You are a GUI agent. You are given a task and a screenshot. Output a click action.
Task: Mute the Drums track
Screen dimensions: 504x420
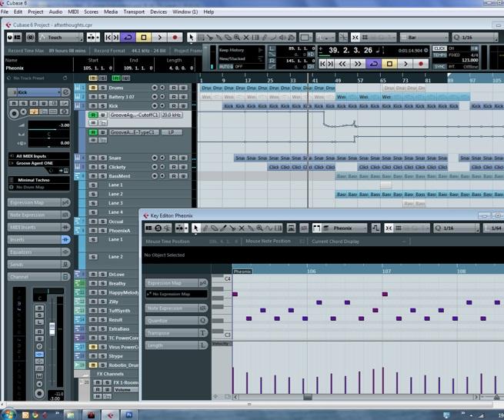point(93,88)
